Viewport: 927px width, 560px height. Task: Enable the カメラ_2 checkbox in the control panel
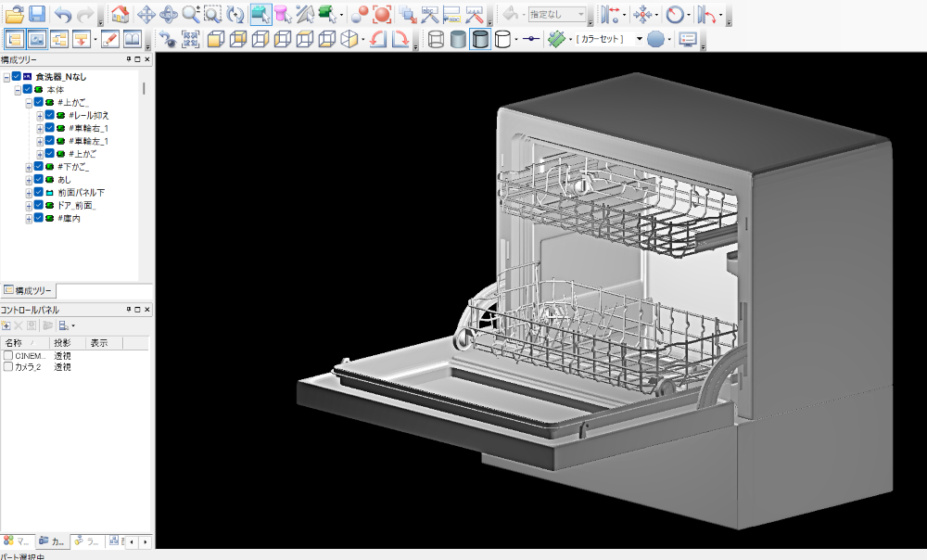point(7,365)
